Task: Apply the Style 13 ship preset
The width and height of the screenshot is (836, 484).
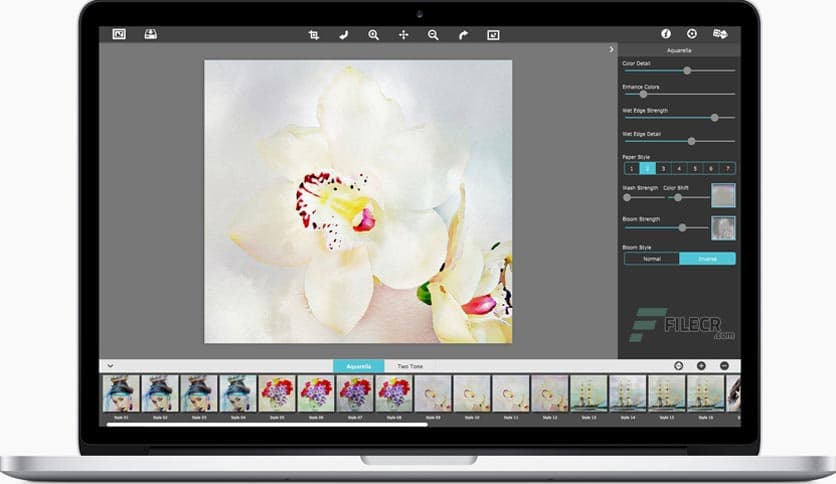Action: 589,393
